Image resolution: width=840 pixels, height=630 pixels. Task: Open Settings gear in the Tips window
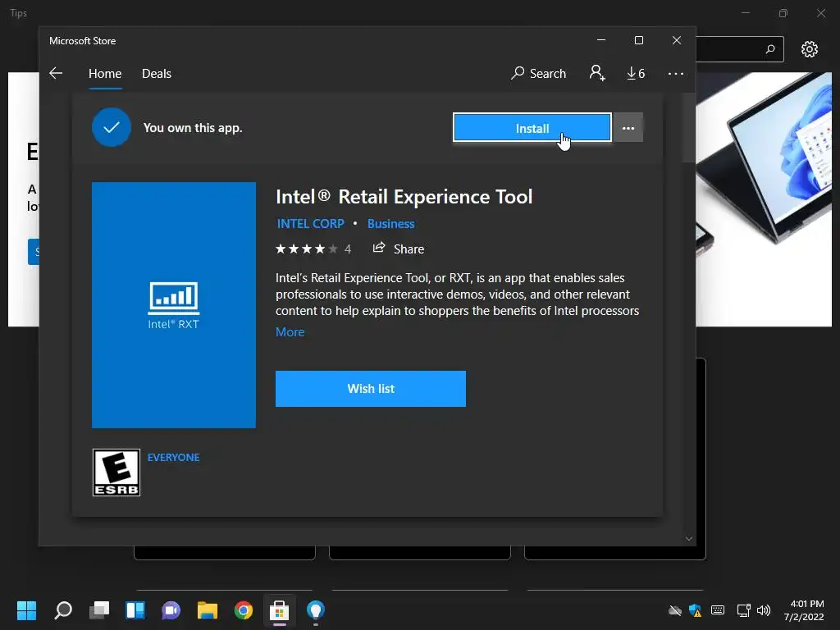[x=810, y=49]
